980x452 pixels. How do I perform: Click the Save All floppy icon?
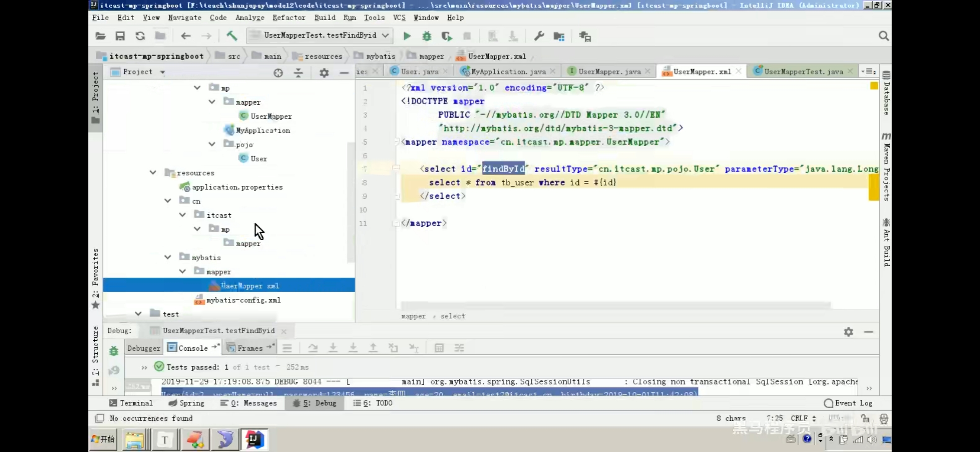pos(120,36)
